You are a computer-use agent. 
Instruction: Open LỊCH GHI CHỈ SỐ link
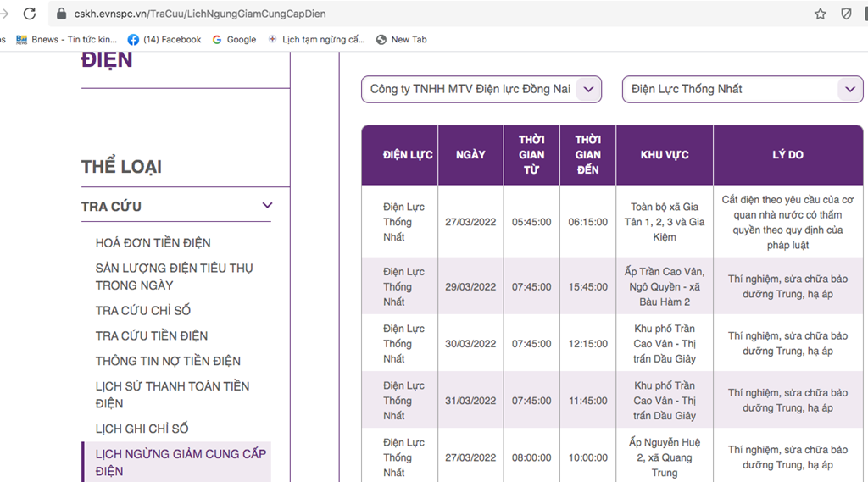coord(142,429)
